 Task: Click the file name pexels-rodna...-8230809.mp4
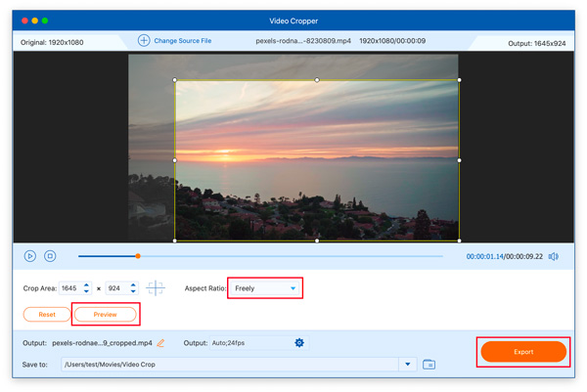pyautogui.click(x=303, y=41)
